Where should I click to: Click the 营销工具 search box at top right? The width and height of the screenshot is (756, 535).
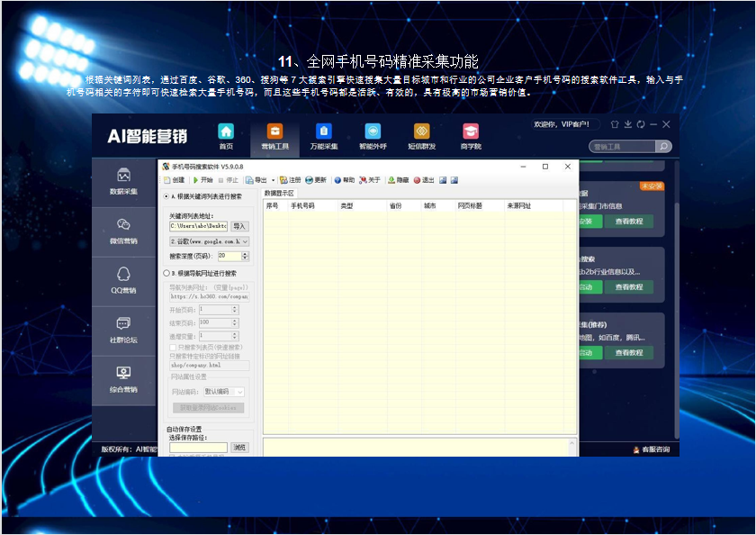623,146
